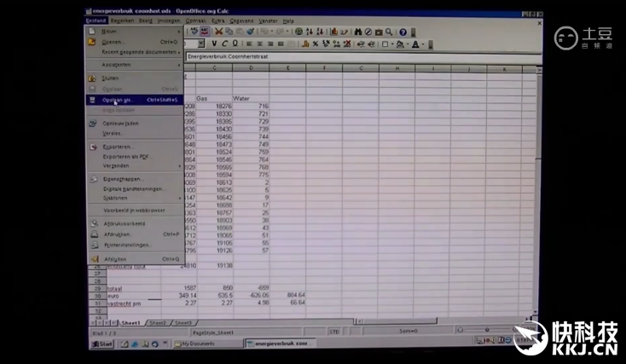Open the Gegevens menu in menu bar

(x=241, y=20)
